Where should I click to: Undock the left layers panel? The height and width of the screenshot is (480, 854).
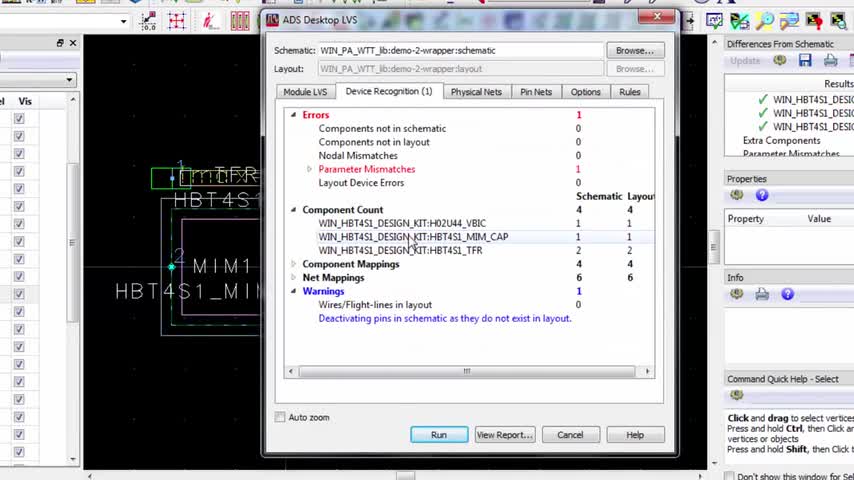[60, 42]
